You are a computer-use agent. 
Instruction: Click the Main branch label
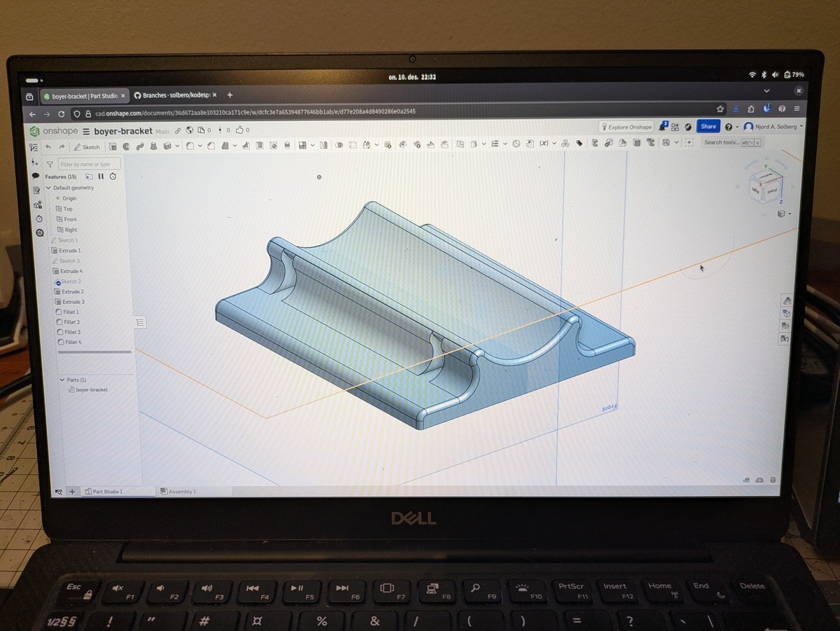click(162, 132)
